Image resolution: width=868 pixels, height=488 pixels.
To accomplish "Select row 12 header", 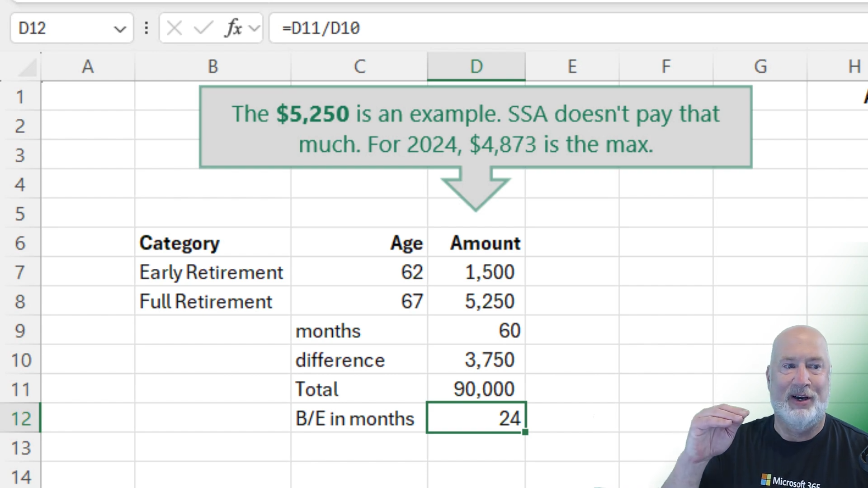I will click(x=20, y=418).
